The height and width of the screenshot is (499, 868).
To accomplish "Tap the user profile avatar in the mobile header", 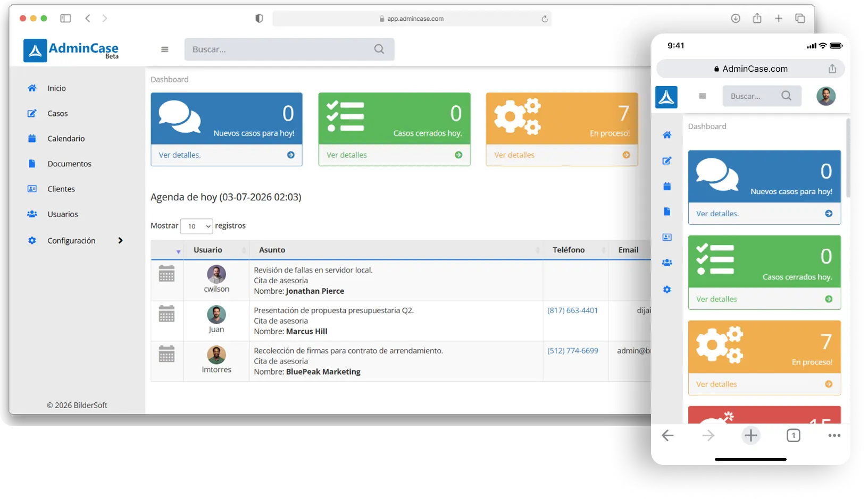I will tap(825, 96).
